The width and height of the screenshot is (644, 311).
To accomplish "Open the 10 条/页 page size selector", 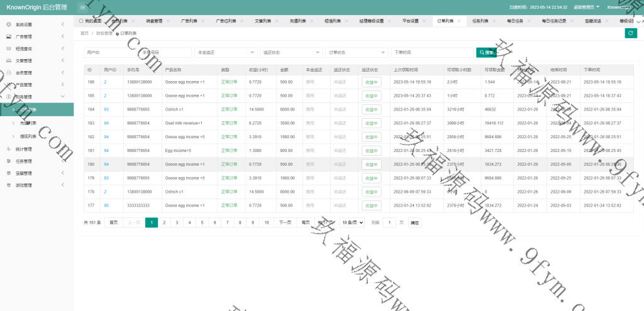I will coord(352,222).
